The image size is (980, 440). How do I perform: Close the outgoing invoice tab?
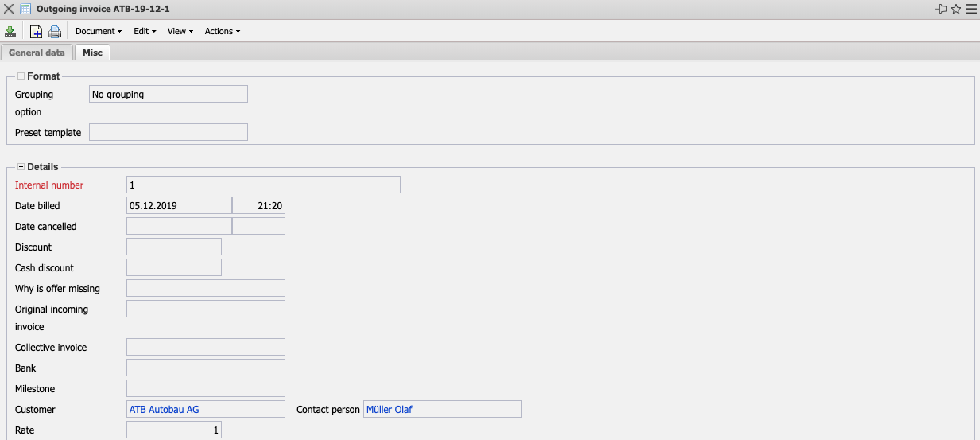coord(9,9)
